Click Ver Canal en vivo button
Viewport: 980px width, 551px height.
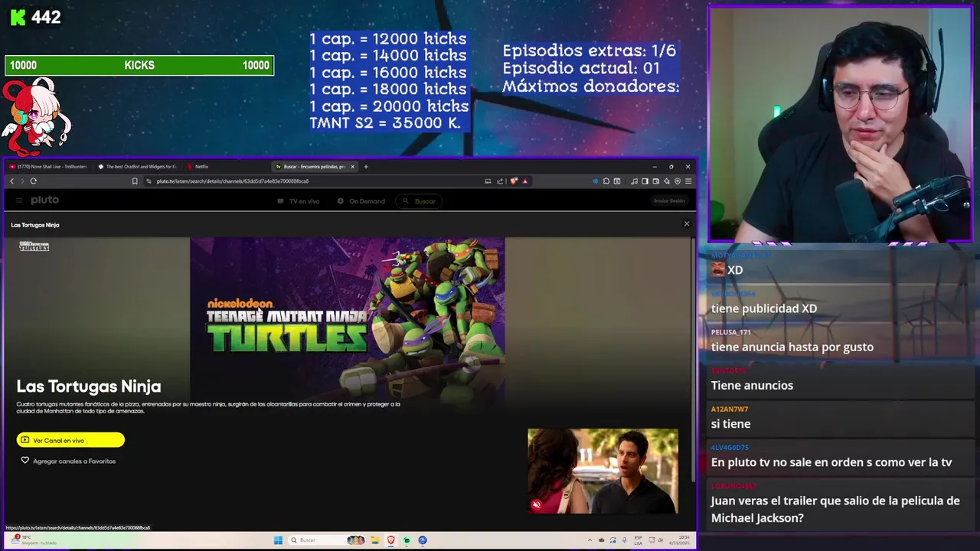(x=70, y=440)
